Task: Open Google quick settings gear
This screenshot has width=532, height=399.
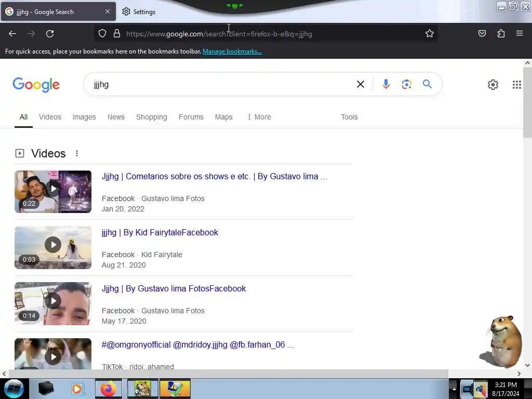Action: (x=493, y=85)
